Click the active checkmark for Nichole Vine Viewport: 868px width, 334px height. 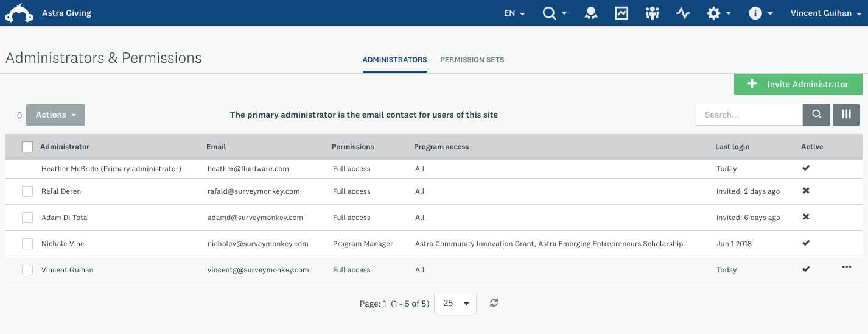pos(806,243)
